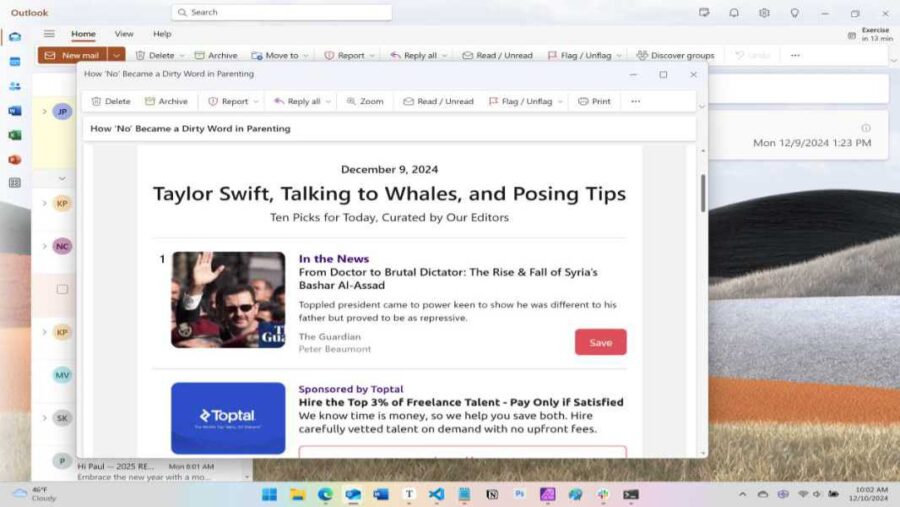Viewport: 900px width, 507px height.
Task: Check the message selection checkbox in mail list
Action: (62, 289)
